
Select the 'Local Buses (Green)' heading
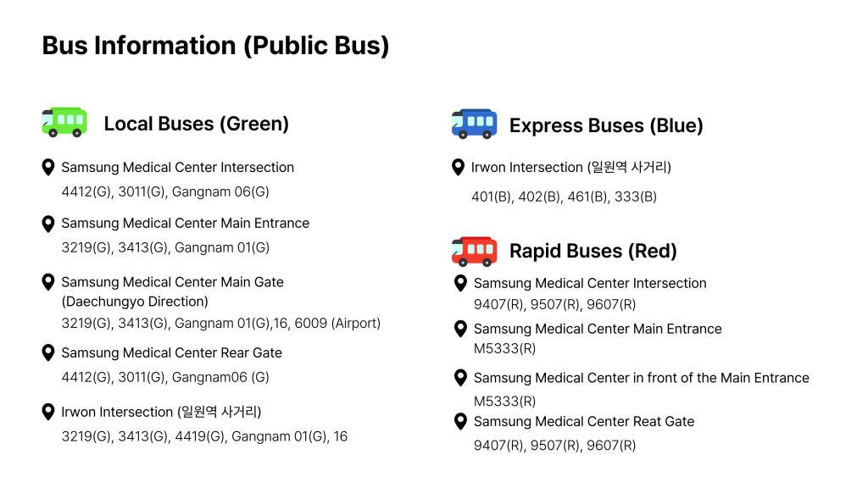[196, 124]
